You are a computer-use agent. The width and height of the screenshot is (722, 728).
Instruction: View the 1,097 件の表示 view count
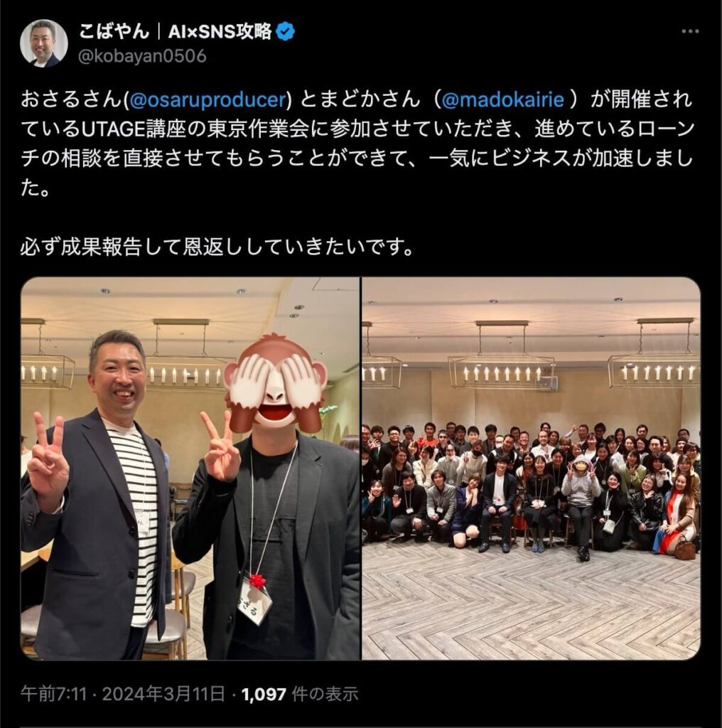[300, 694]
